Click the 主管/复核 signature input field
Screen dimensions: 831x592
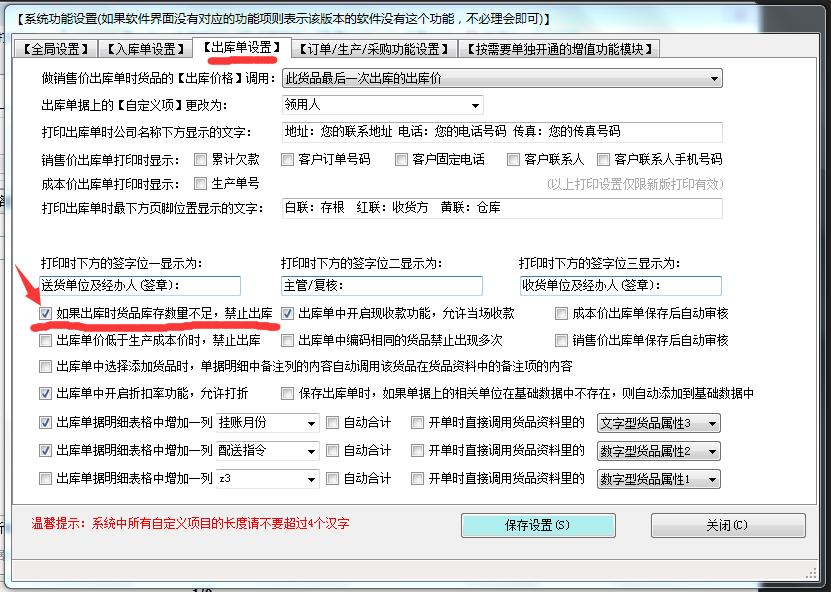click(x=376, y=285)
